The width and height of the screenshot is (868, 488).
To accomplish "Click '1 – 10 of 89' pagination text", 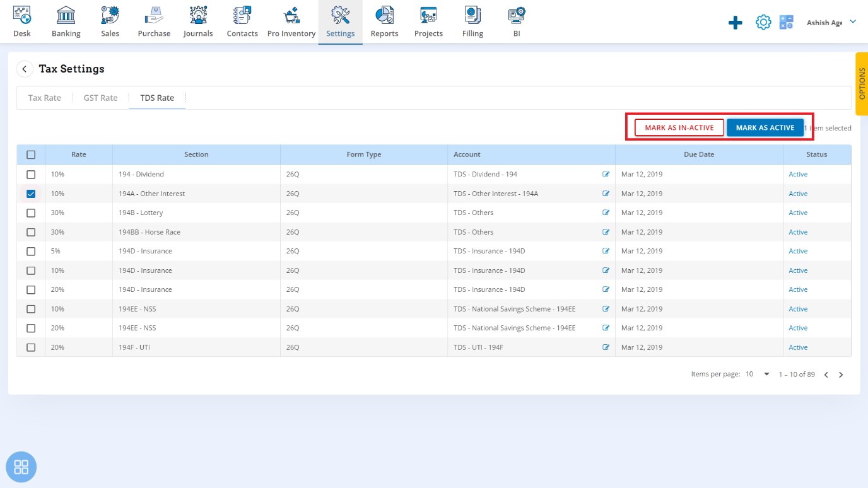I will click(797, 375).
